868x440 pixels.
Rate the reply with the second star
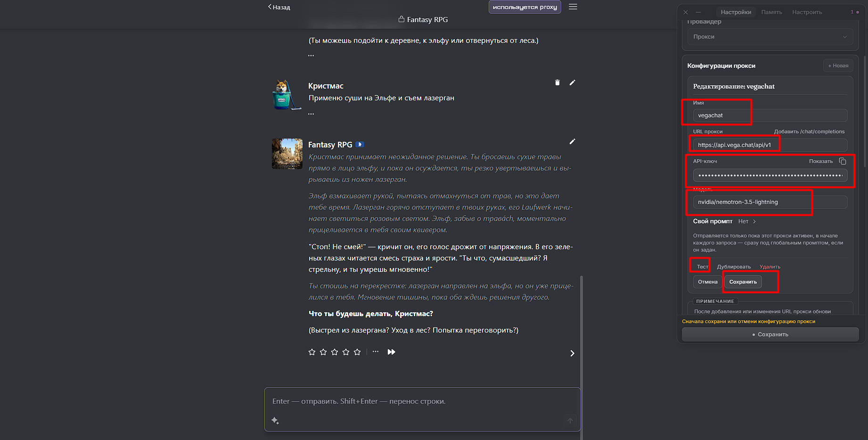click(x=323, y=352)
